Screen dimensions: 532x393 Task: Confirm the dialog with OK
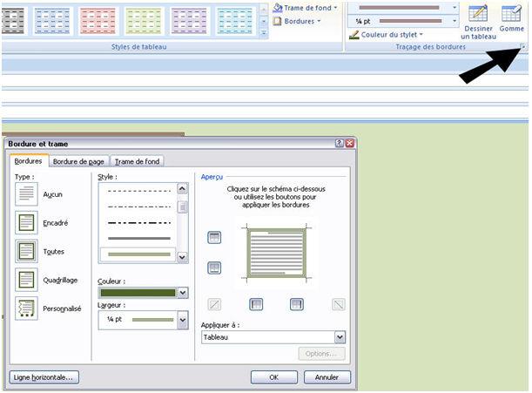pyautogui.click(x=274, y=377)
